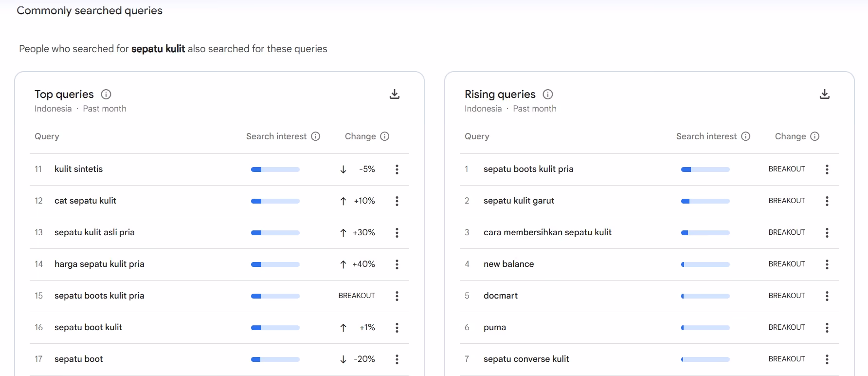This screenshot has height=376, width=868.
Task: Open more options for sepatu kulit garut
Action: [x=827, y=201]
